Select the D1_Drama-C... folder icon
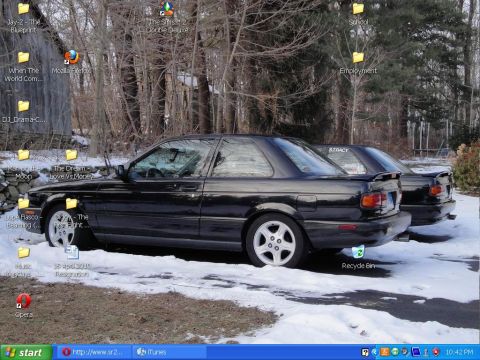480x360 pixels. pos(23,106)
